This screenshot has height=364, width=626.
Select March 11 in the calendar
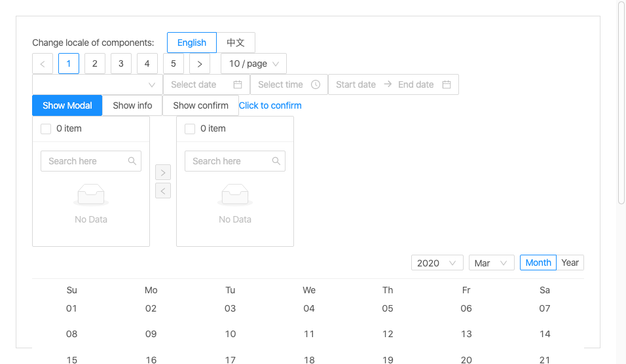pyautogui.click(x=309, y=334)
